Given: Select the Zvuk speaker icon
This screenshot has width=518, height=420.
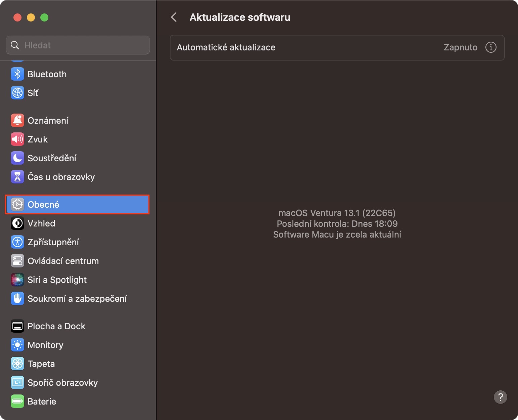Looking at the screenshot, I should click(x=17, y=139).
